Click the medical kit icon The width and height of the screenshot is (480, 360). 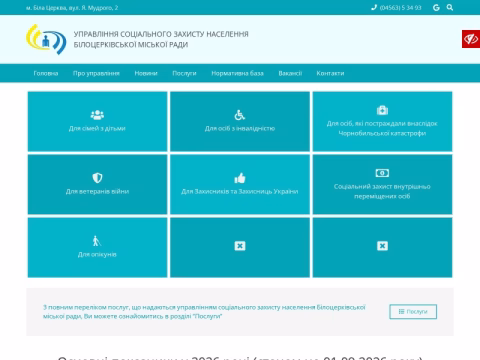[x=382, y=110]
